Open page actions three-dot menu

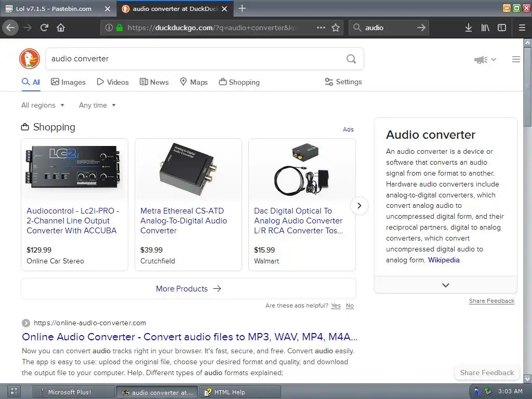(321, 28)
